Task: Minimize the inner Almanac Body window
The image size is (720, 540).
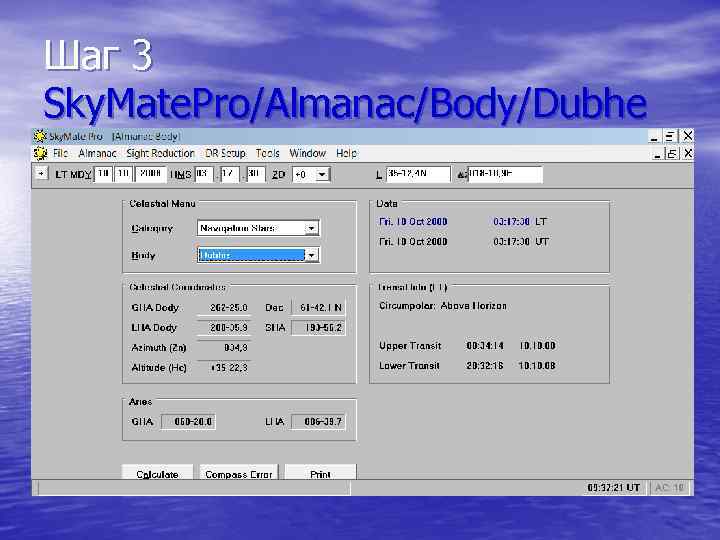Action: pos(658,154)
